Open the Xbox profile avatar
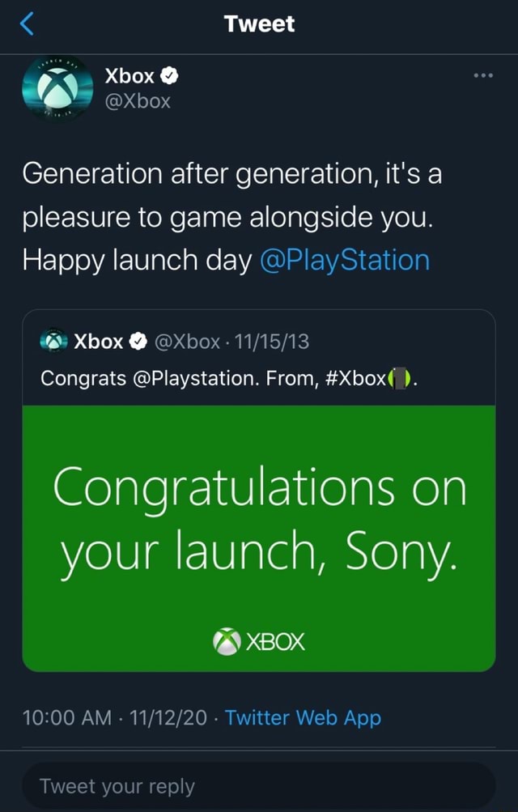518x812 pixels. [x=57, y=89]
